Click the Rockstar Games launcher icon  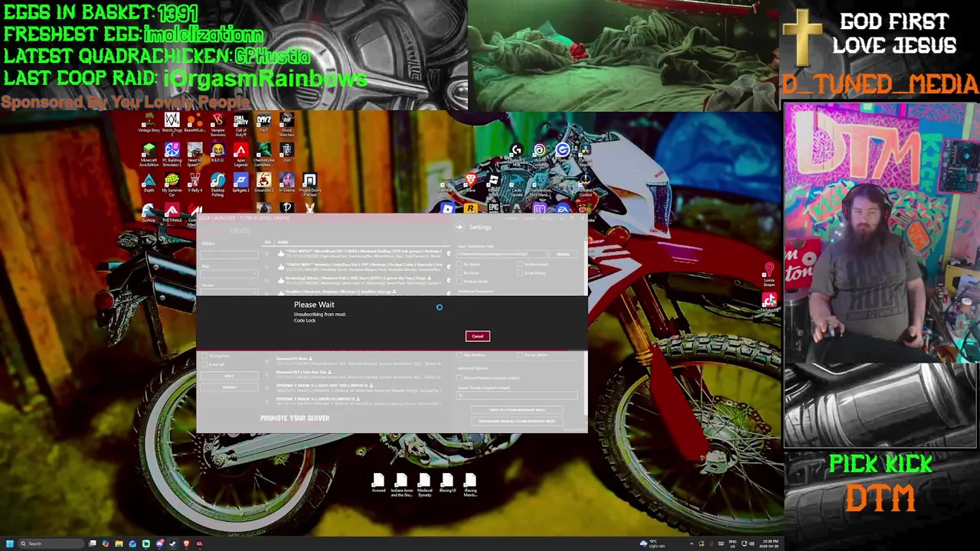point(471,208)
